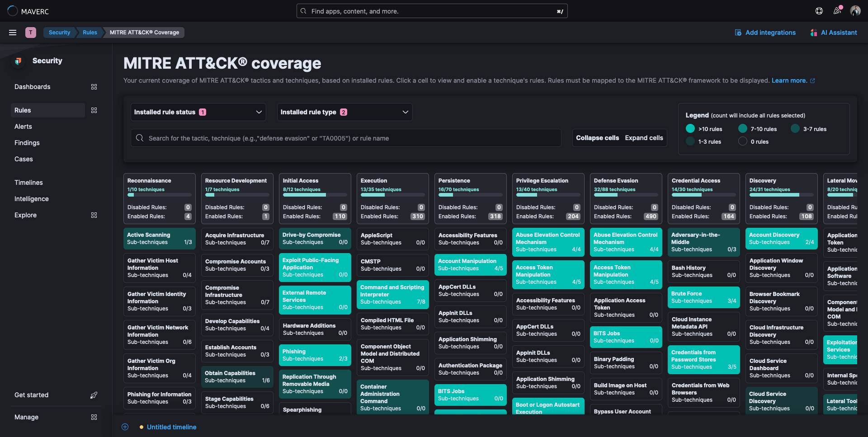Click Reconnaissance coverage progress bar
Viewport: 868px width, 437px height.
coord(160,195)
